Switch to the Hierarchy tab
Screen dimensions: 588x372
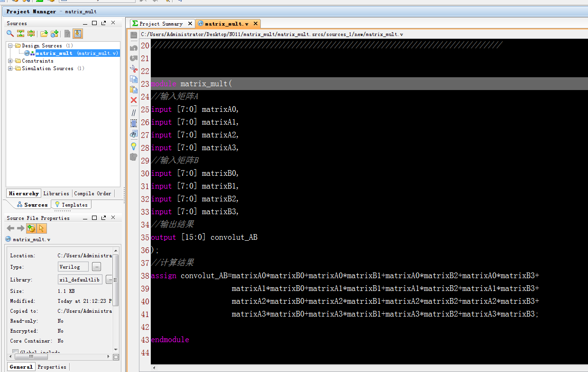point(24,193)
